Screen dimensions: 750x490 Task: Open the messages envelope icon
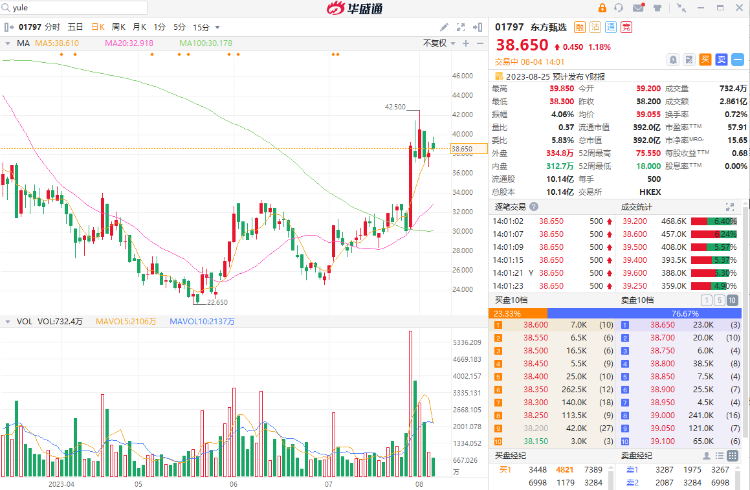639,8
